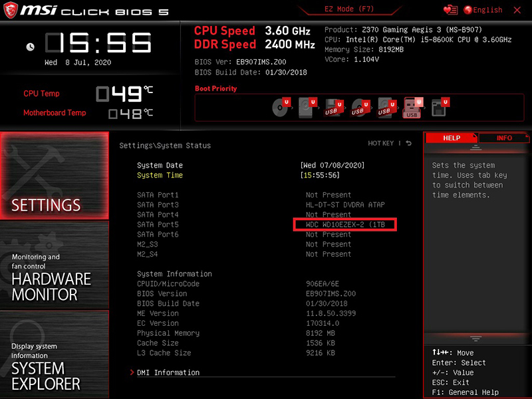
Task: Click the back arrow next to HOT KEY
Action: (x=408, y=143)
